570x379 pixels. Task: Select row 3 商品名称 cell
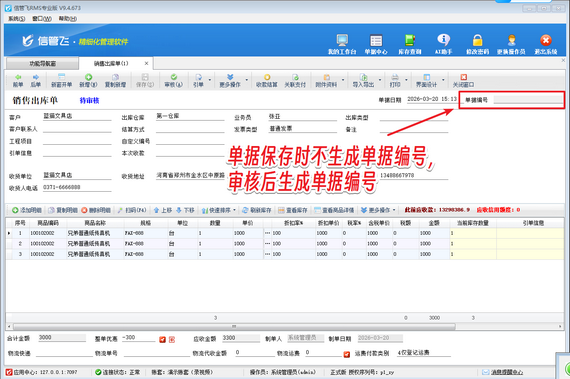click(95, 254)
